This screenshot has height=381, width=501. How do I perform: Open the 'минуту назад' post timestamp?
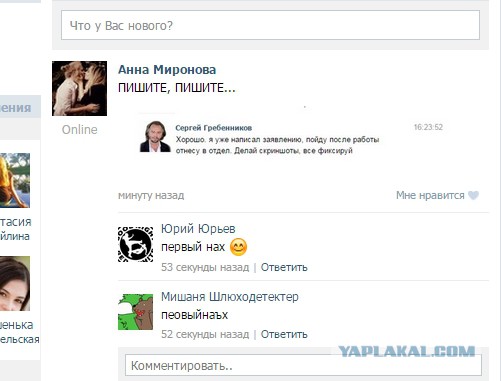click(x=151, y=195)
